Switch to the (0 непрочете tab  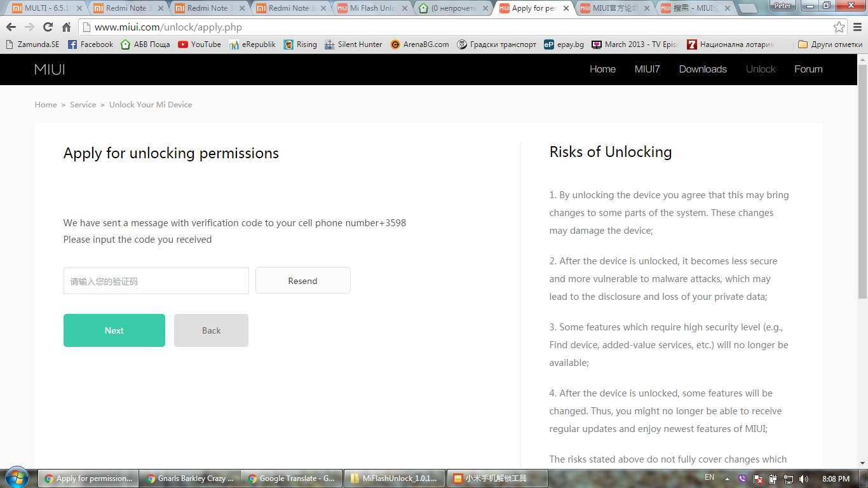(x=454, y=8)
